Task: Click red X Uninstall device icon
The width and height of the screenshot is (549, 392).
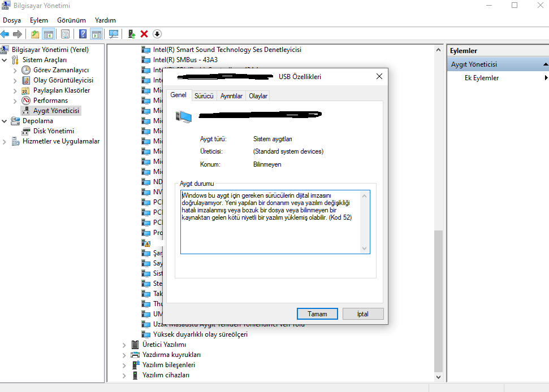Action: point(144,34)
